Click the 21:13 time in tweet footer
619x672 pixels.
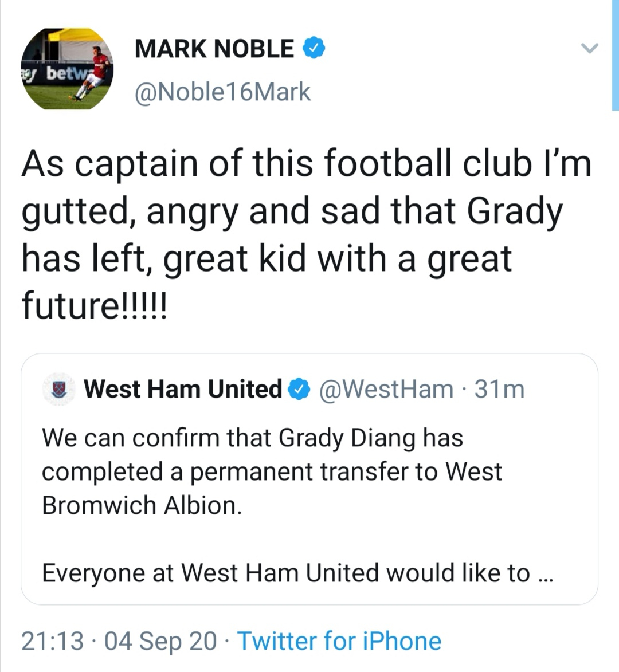click(52, 641)
